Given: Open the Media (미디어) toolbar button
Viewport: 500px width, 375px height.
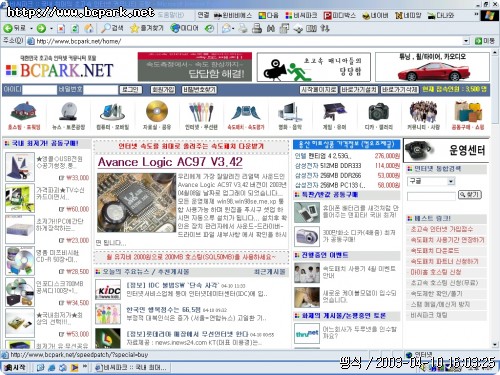Looking at the screenshot, I should (x=184, y=29).
